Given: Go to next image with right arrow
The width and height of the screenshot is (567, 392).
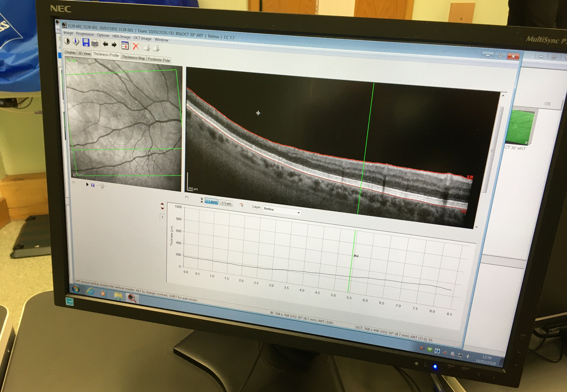Looking at the screenshot, I should (x=114, y=45).
